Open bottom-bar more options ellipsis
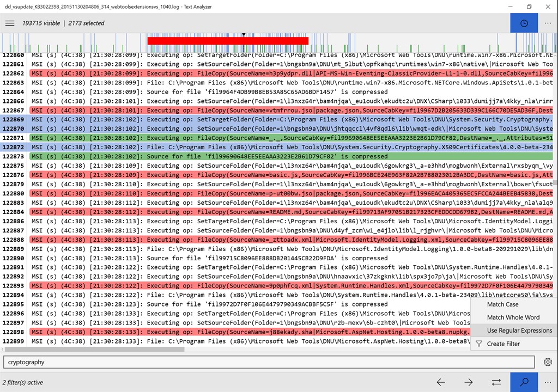558x392 pixels. click(548, 382)
